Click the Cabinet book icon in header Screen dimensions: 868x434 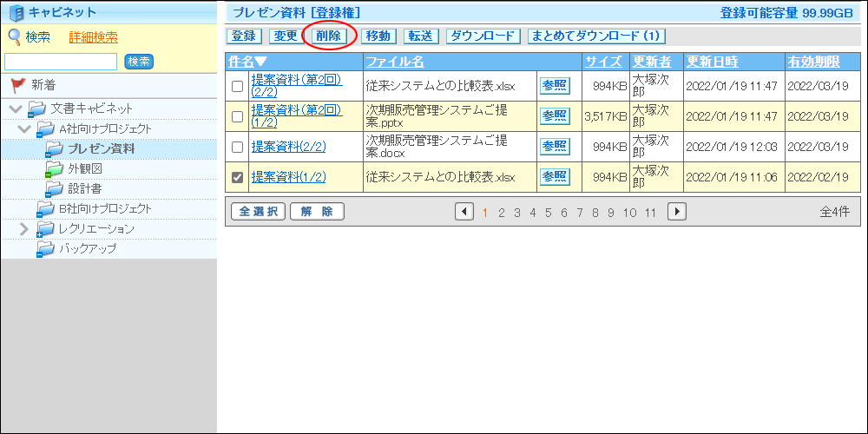[16, 12]
